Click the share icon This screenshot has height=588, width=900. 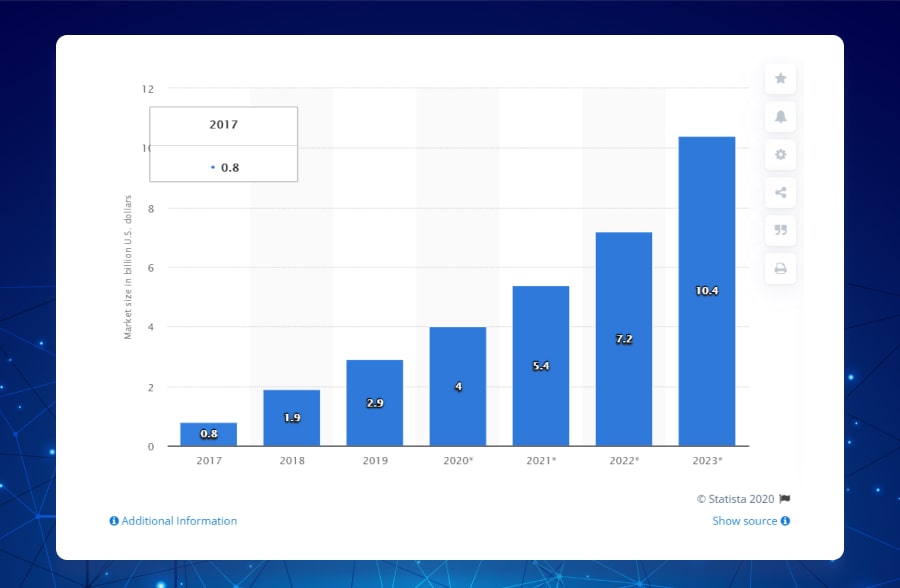point(780,192)
